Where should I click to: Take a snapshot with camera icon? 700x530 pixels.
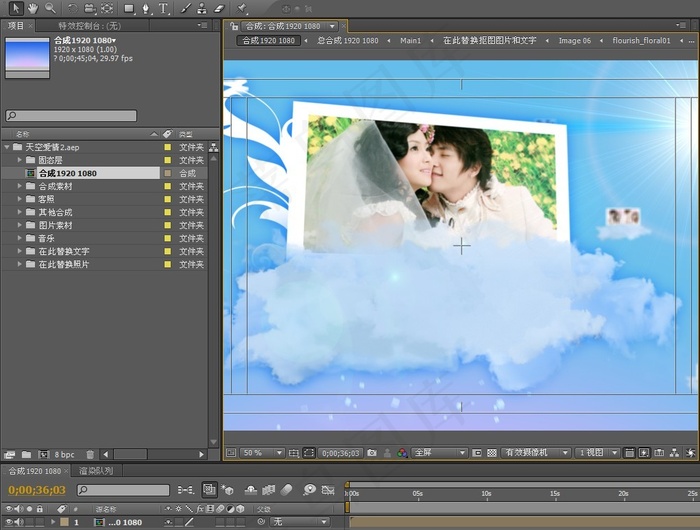pos(372,453)
